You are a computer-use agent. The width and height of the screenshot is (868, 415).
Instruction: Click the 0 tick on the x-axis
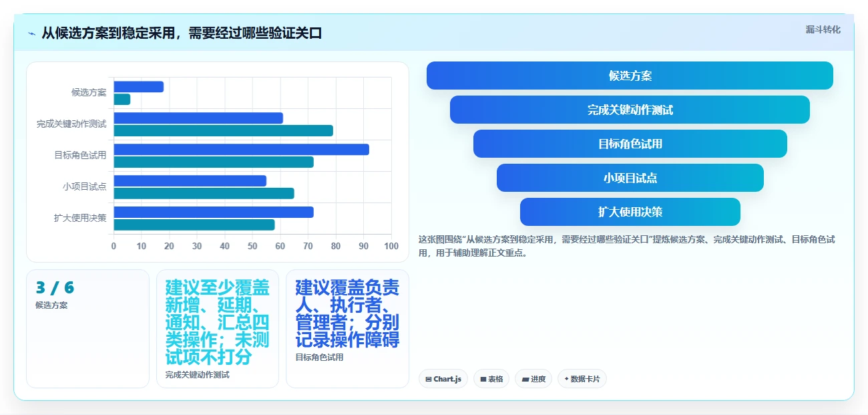[x=114, y=247]
